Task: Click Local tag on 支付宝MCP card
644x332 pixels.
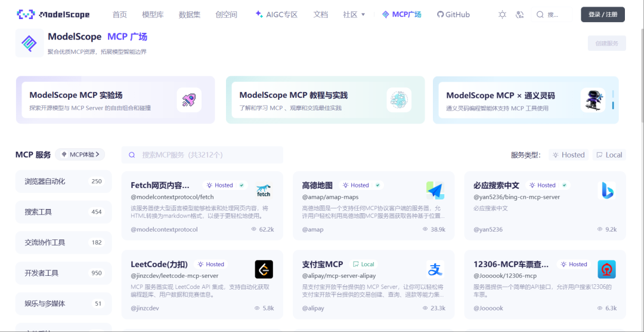Action: 364,264
